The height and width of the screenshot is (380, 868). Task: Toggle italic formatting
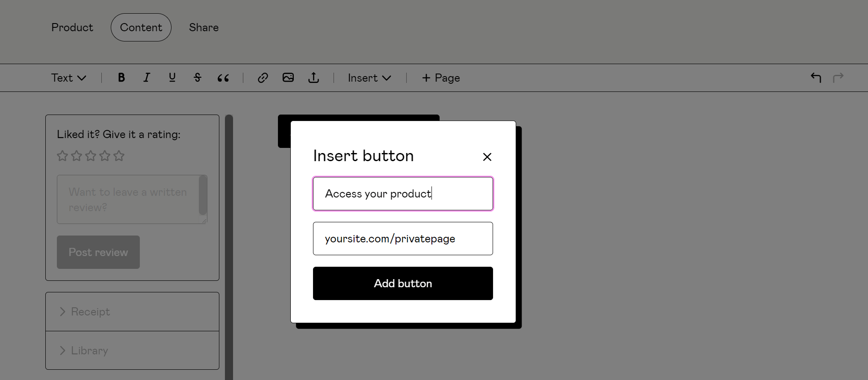[147, 77]
